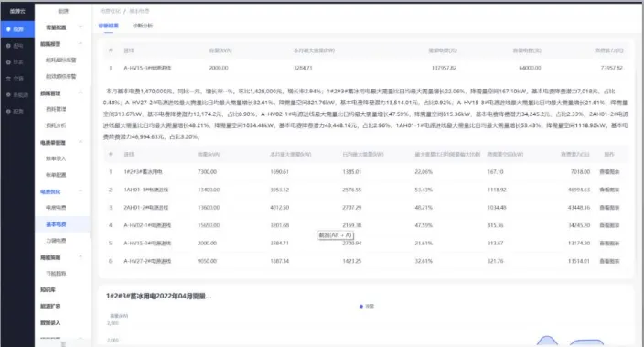Viewport: 644px width, 347px height.
Task: Open the 数据录入 menu item
Action: pyautogui.click(x=50, y=323)
